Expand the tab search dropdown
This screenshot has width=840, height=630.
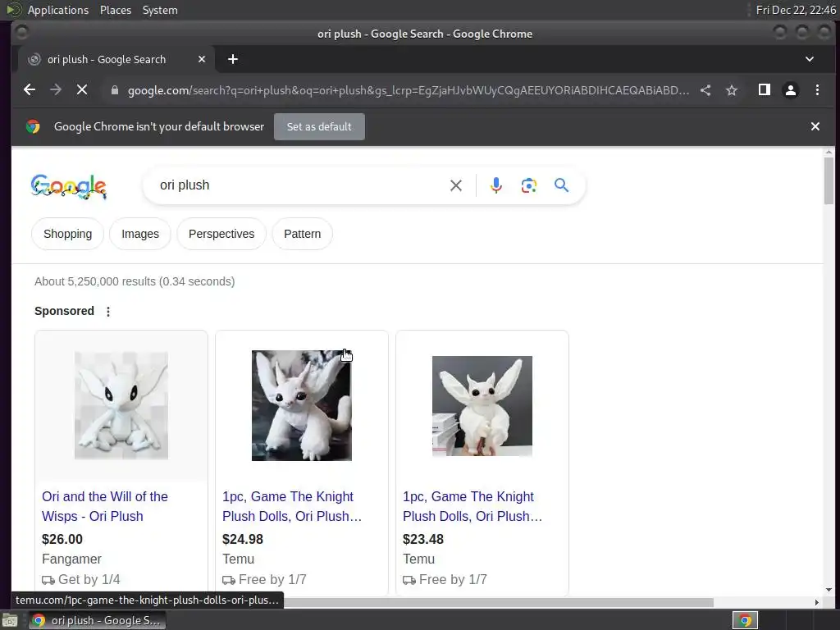[x=810, y=59]
